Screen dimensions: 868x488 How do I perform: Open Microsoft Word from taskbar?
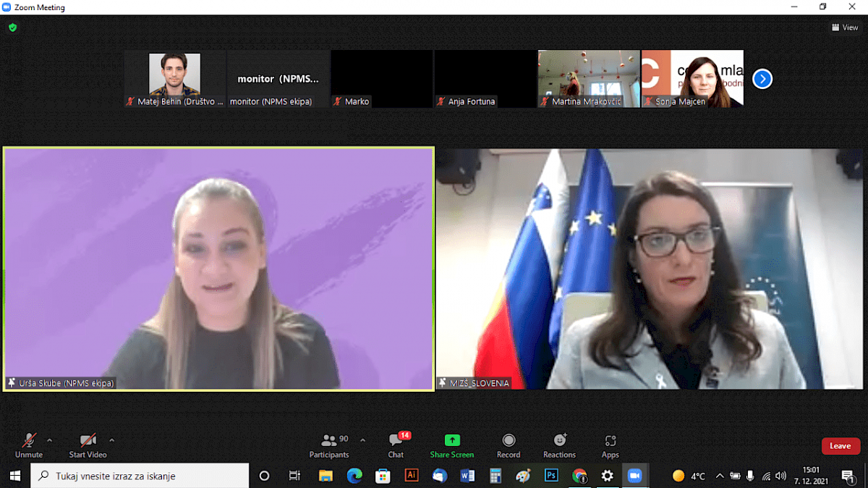click(467, 476)
